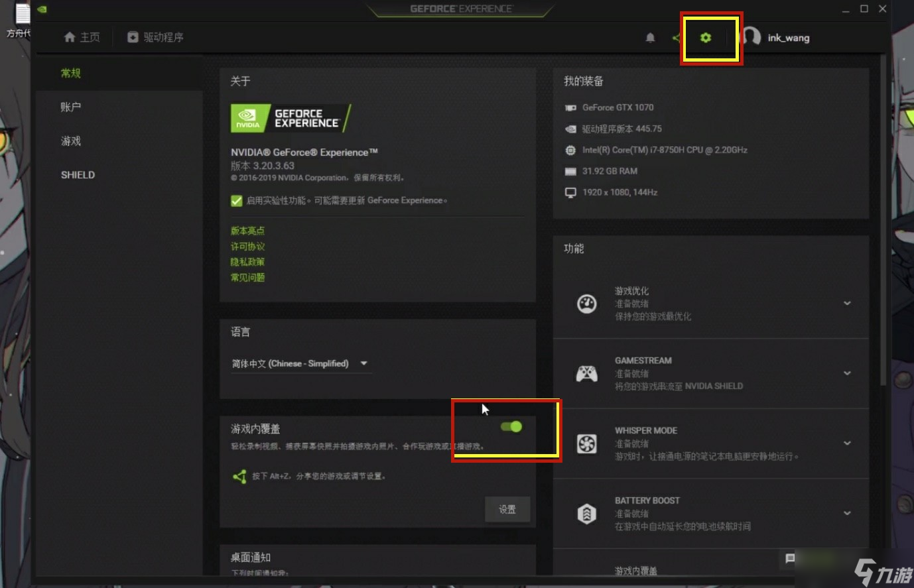Click the GeForce GTX 1070 text

pyautogui.click(x=618, y=107)
